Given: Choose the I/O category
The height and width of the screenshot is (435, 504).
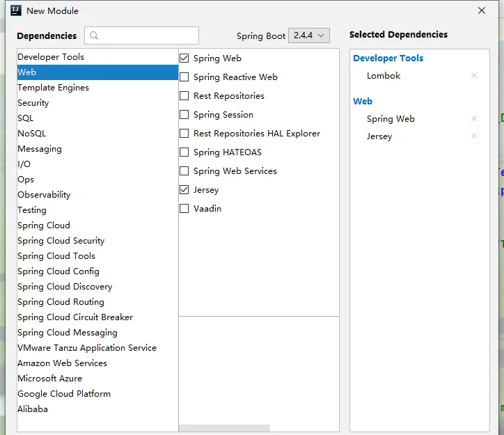Looking at the screenshot, I should 97,164.
